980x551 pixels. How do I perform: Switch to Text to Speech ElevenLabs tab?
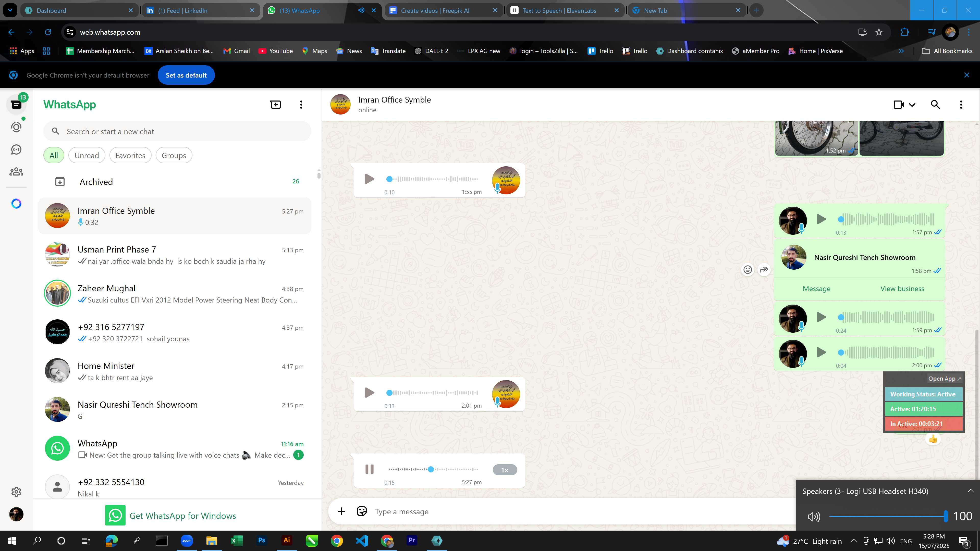tap(565, 10)
